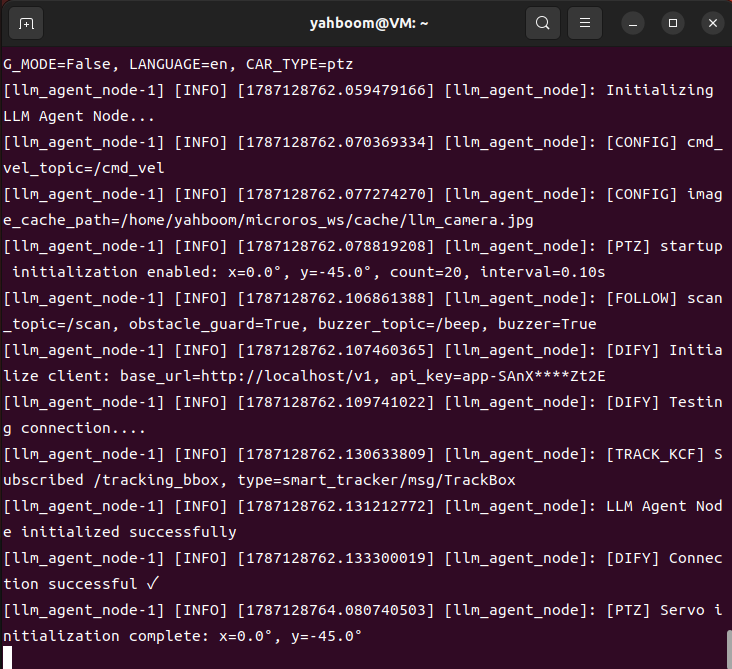732x669 pixels.
Task: Click the timestamp 1787128762.109741022
Action: [335, 402]
